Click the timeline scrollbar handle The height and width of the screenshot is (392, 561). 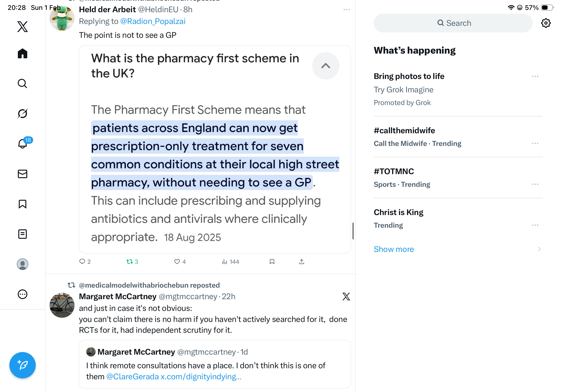pos(353,231)
